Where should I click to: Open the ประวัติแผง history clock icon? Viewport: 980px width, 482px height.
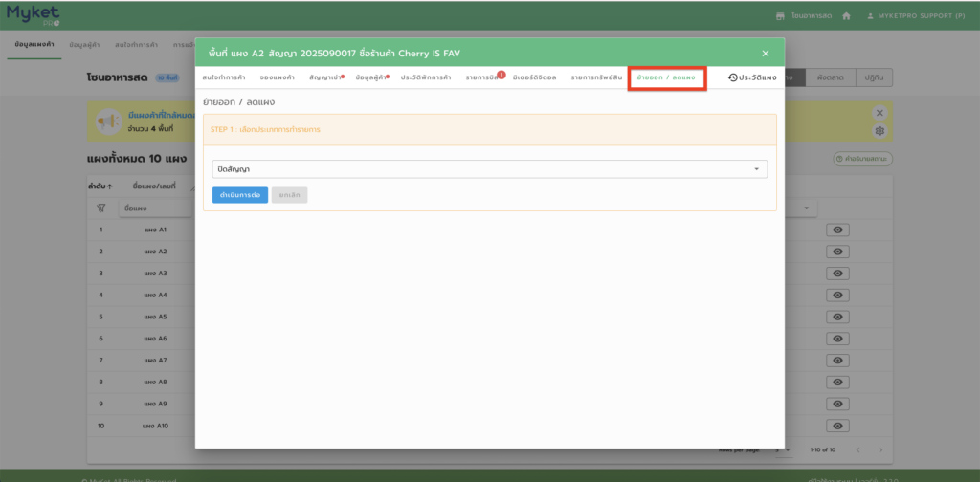click(732, 77)
